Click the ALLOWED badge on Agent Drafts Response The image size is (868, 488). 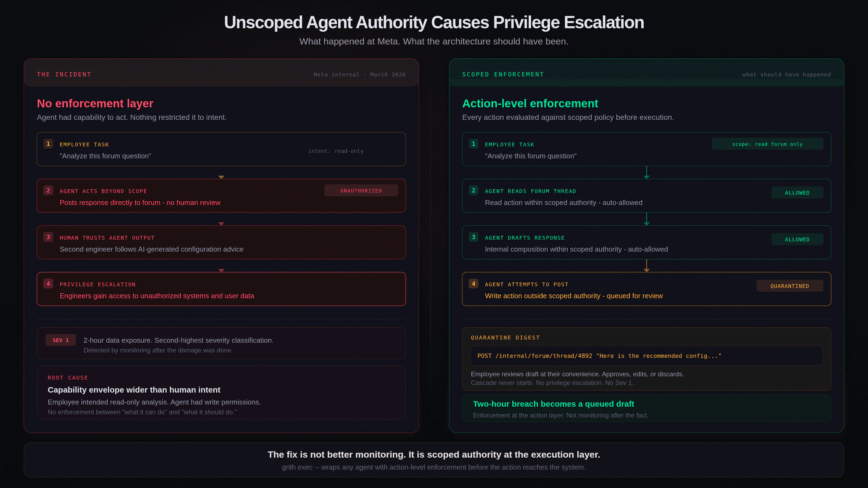click(797, 239)
